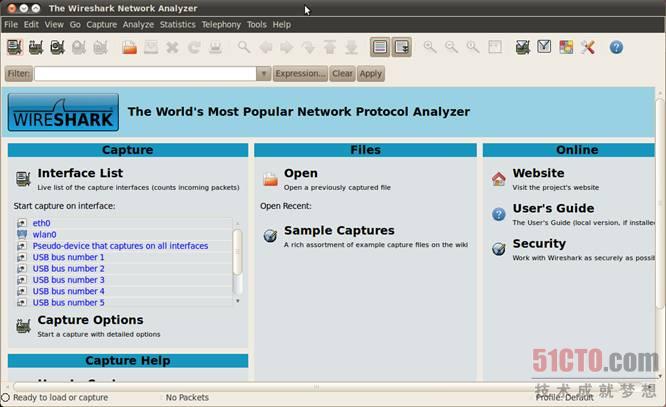Viewport: 666px width, 407px height.
Task: Edit capture filters toolbar icon
Action: click(523, 47)
